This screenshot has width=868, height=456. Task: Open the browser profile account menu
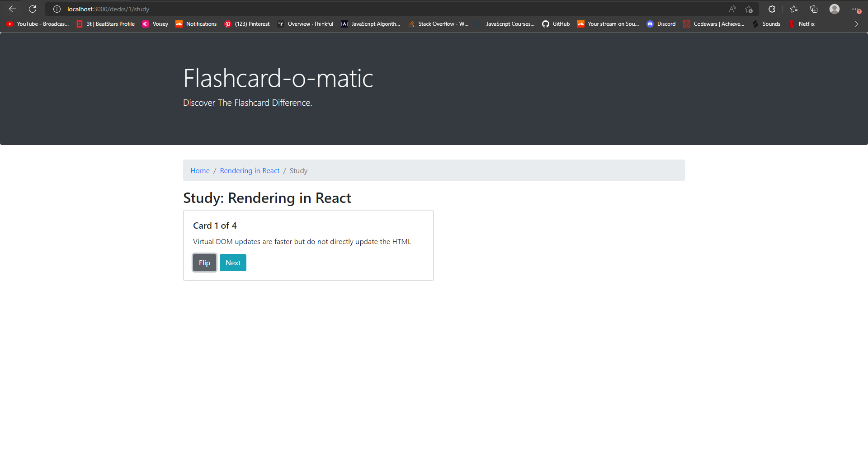835,9
